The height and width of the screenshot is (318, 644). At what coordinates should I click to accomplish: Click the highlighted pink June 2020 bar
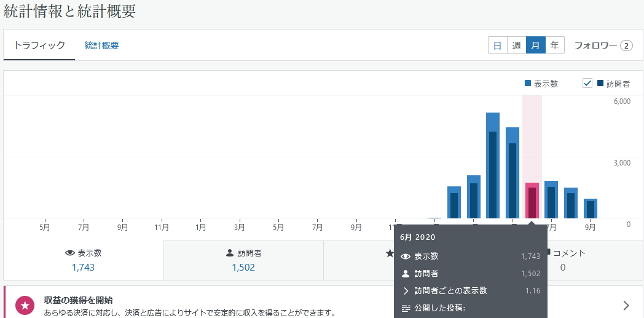coord(532,201)
